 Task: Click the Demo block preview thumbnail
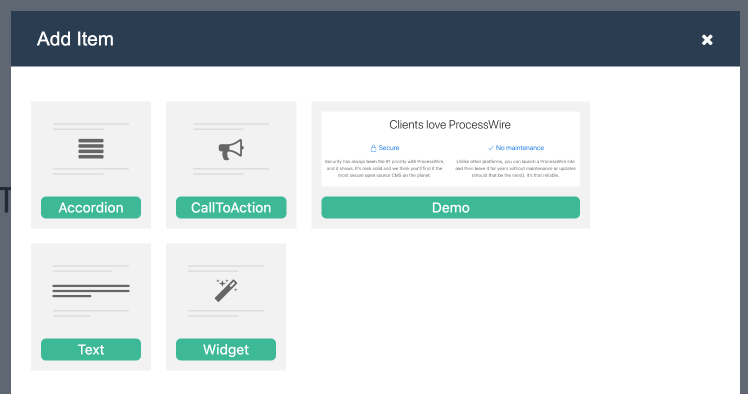[x=451, y=149]
